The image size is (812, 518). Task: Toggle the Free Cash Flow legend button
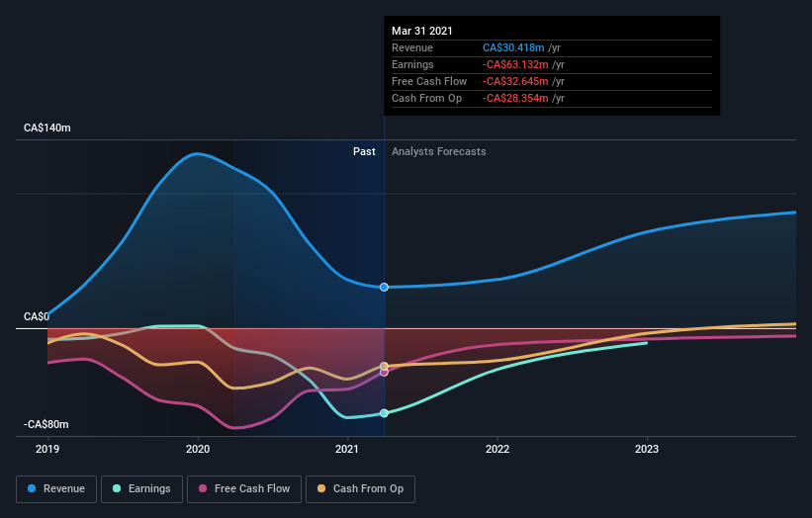pos(244,489)
